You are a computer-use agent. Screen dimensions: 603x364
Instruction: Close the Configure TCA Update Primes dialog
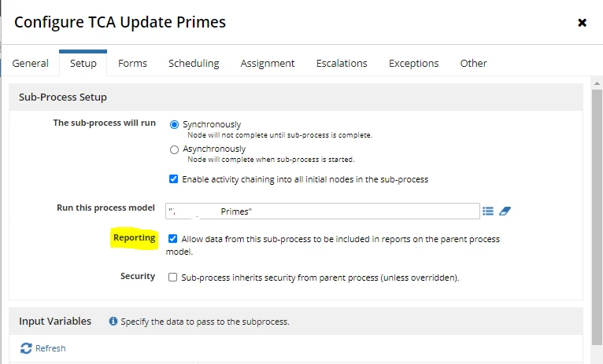tap(583, 23)
